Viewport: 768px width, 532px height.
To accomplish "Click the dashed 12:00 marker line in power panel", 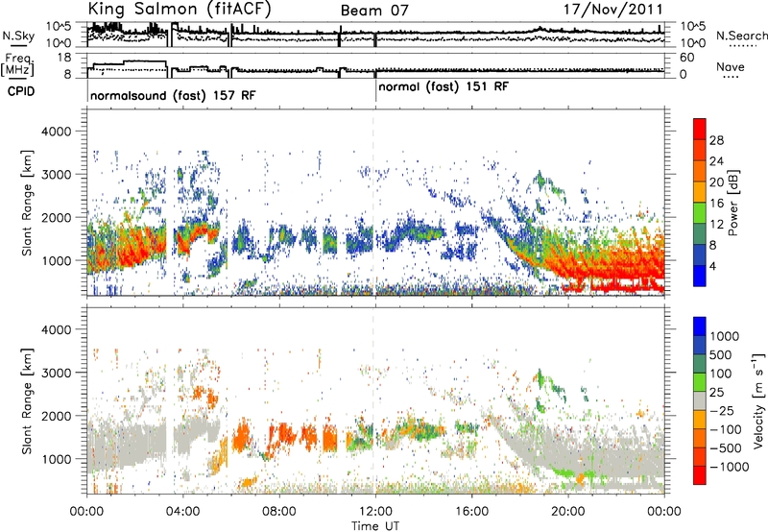I will pos(373,204).
